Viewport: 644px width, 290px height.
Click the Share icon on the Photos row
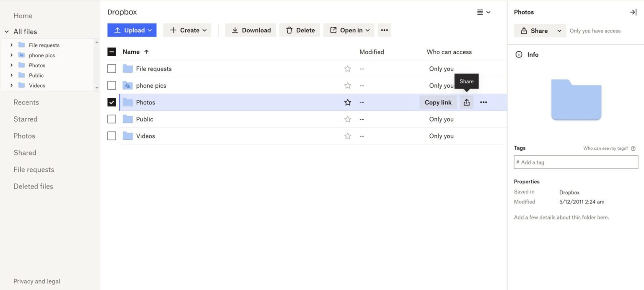[x=467, y=102]
